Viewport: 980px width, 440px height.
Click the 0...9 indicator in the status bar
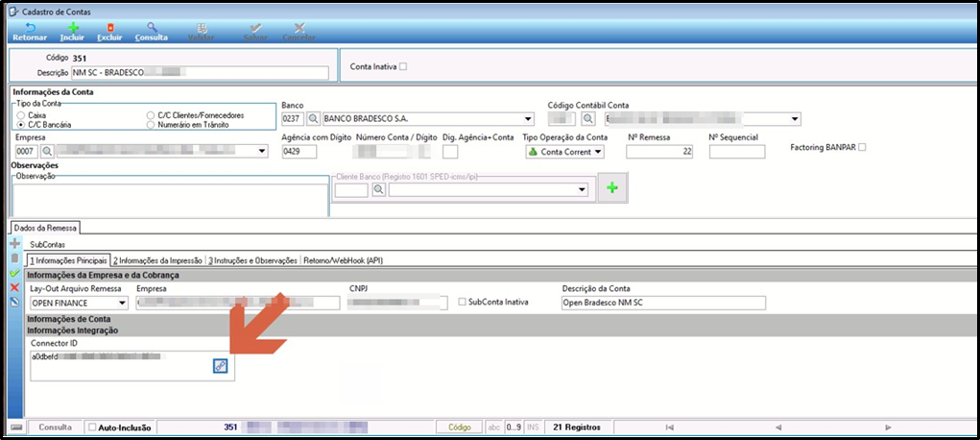pyautogui.click(x=514, y=428)
